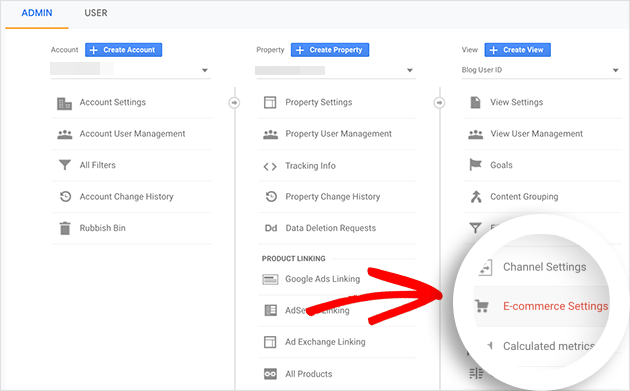Viewport: 630px width, 391px height.
Task: Open Channel Settings
Action: [x=544, y=267]
